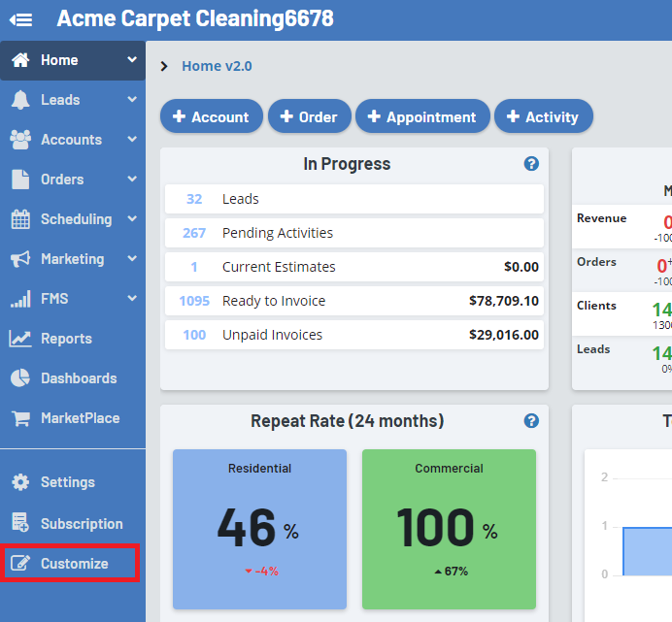Open Customize in the sidebar
The image size is (672, 622).
pos(73,564)
